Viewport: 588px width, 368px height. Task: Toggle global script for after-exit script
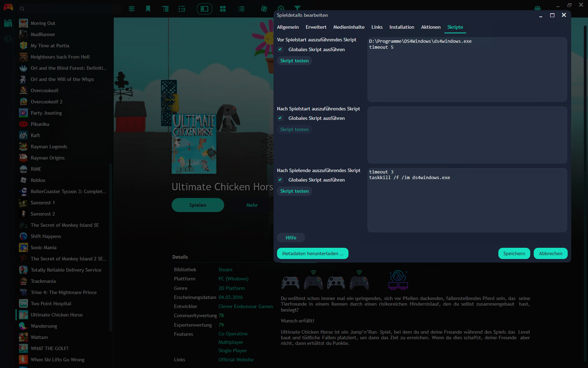coord(280,180)
